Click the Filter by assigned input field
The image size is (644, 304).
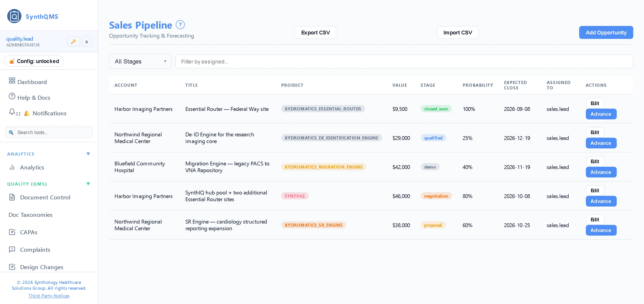click(404, 61)
